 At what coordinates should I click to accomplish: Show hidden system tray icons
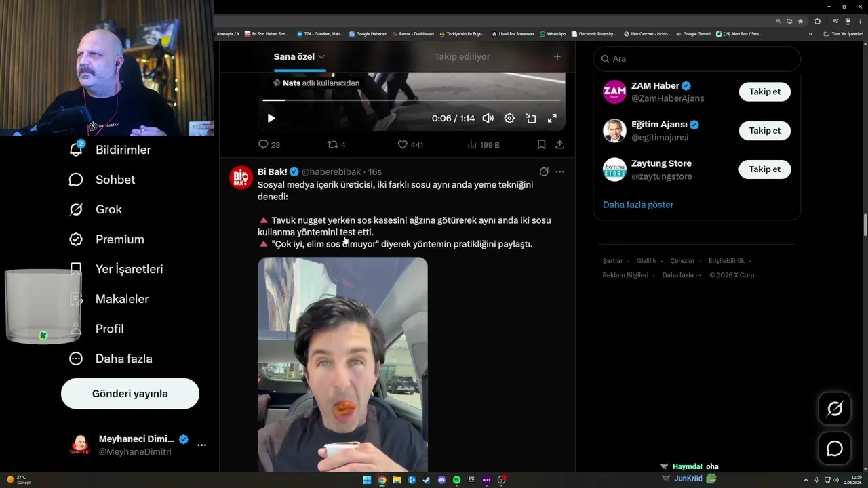806,480
